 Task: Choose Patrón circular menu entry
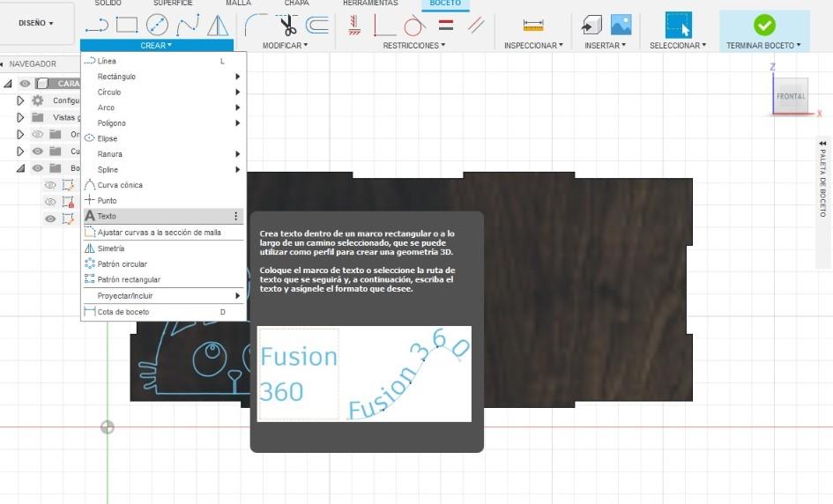point(163,264)
